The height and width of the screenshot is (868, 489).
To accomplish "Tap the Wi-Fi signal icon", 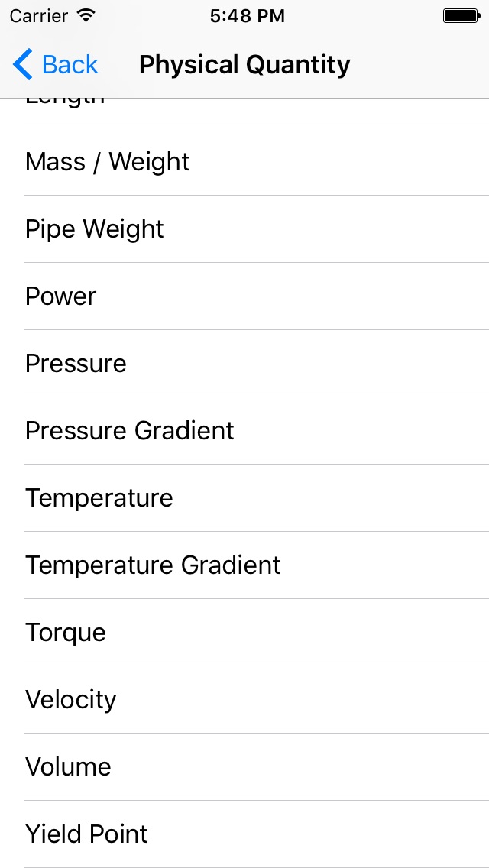I will (86, 15).
